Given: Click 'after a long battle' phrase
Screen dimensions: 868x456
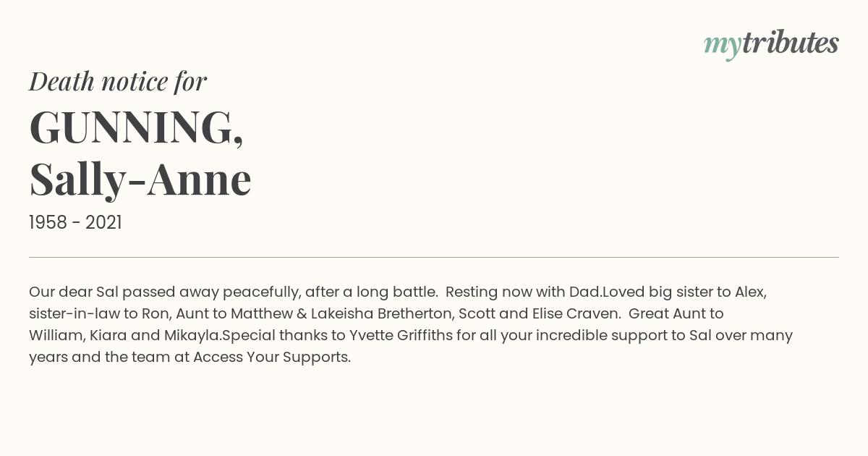Looking at the screenshot, I should click(x=371, y=292).
